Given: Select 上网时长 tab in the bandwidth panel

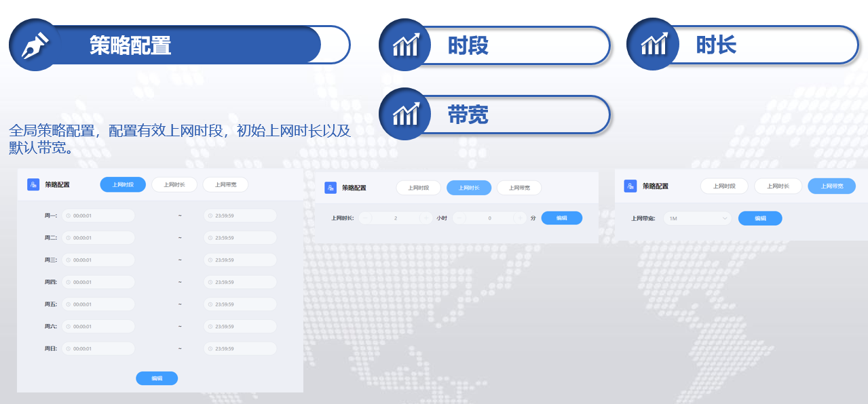Looking at the screenshot, I should tap(778, 186).
